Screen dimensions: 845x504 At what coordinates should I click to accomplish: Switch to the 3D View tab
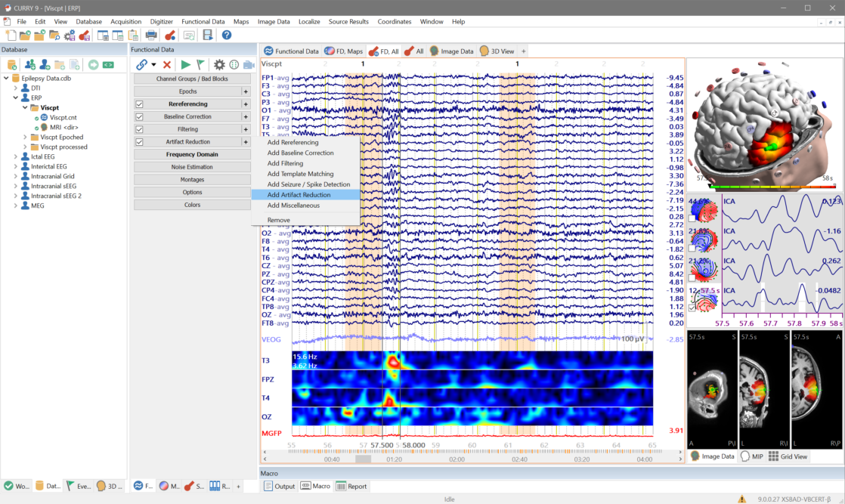497,51
